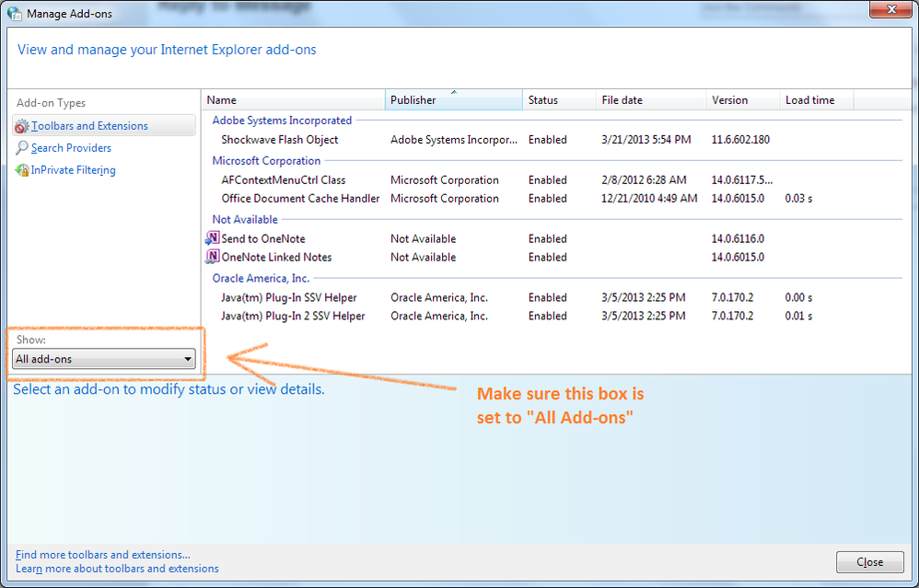Screen dimensions: 919x588
Task: Sort add-ons by File date column
Action: [650, 100]
